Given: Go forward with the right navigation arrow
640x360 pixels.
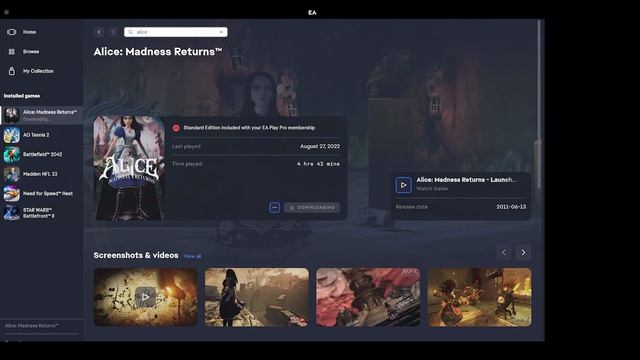Looking at the screenshot, I should click(x=113, y=32).
